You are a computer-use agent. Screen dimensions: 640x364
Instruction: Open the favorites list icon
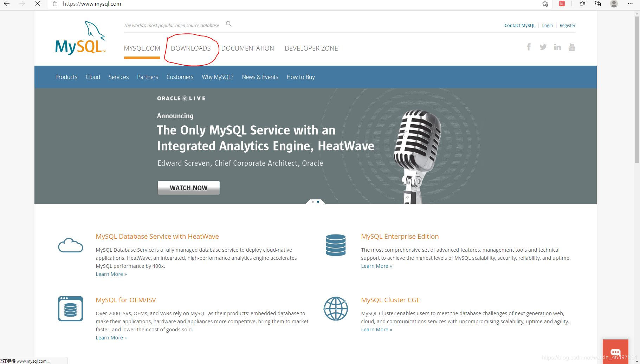(582, 4)
